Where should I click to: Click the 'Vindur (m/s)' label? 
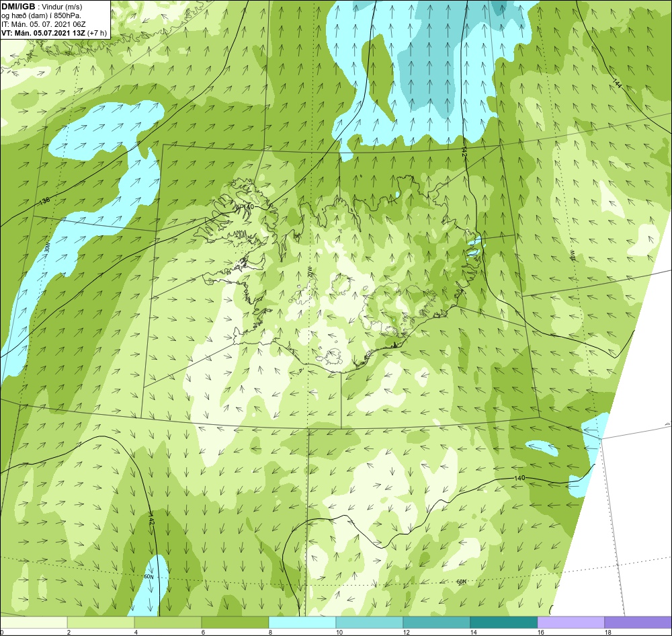click(x=62, y=7)
